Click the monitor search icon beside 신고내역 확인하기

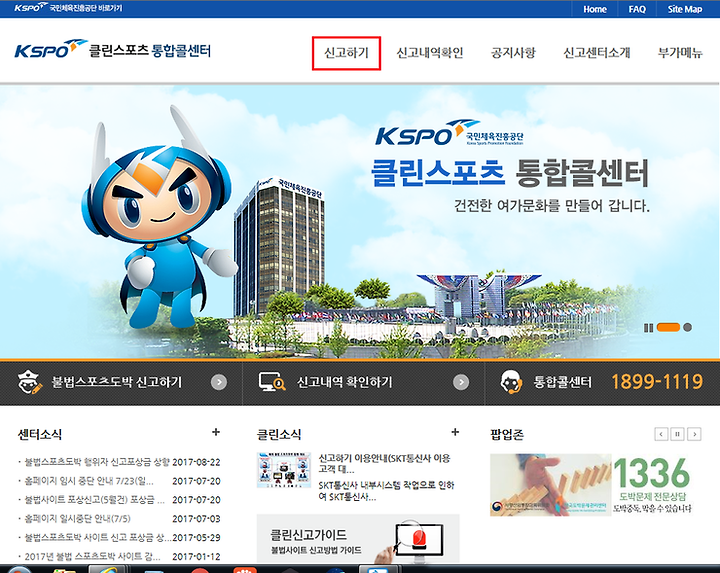(x=272, y=382)
